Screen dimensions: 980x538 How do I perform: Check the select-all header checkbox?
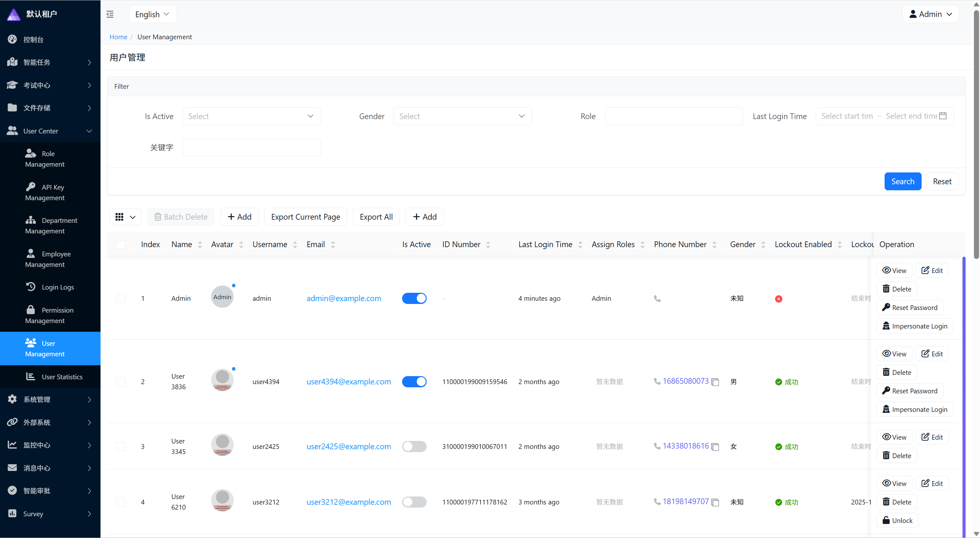coord(121,245)
